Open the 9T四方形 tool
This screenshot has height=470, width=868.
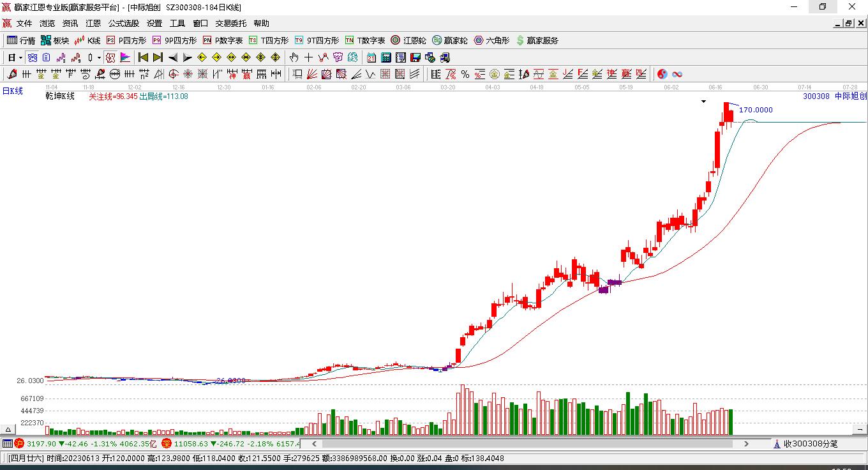click(x=317, y=40)
